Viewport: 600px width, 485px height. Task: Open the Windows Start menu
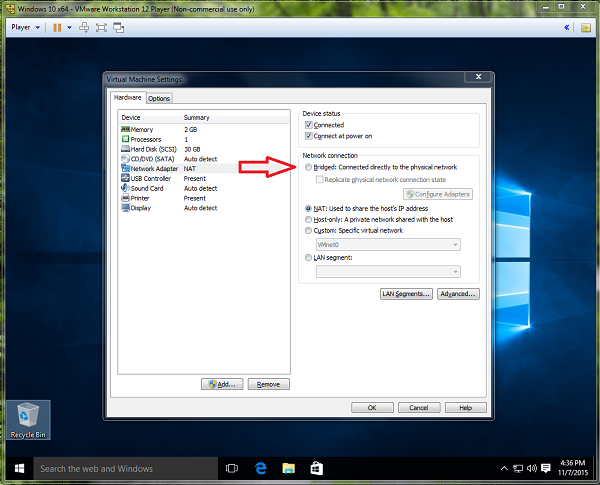point(19,469)
